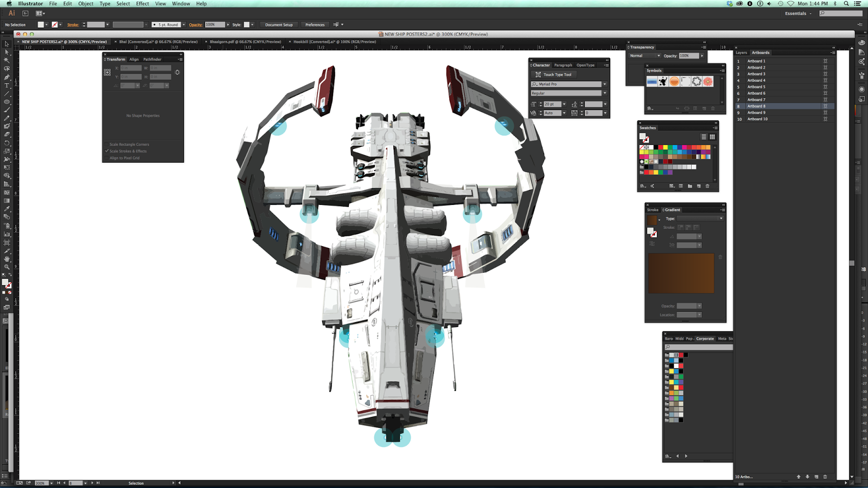Open the blending mode Normal dropdown
868x488 pixels.
click(644, 56)
